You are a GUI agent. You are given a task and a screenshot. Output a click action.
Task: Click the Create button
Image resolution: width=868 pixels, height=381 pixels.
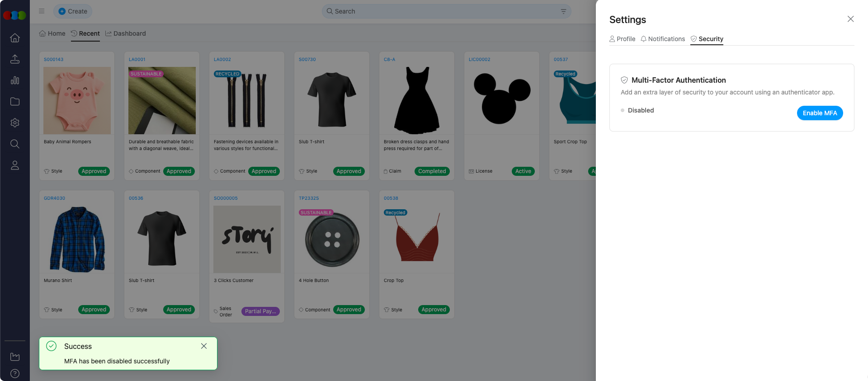click(x=73, y=11)
